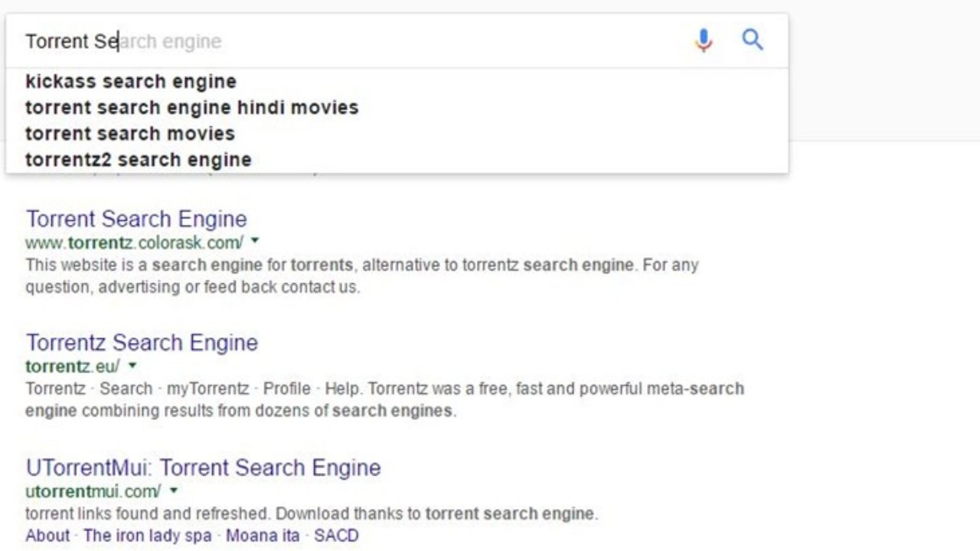Click the voice search microphone icon

(704, 41)
